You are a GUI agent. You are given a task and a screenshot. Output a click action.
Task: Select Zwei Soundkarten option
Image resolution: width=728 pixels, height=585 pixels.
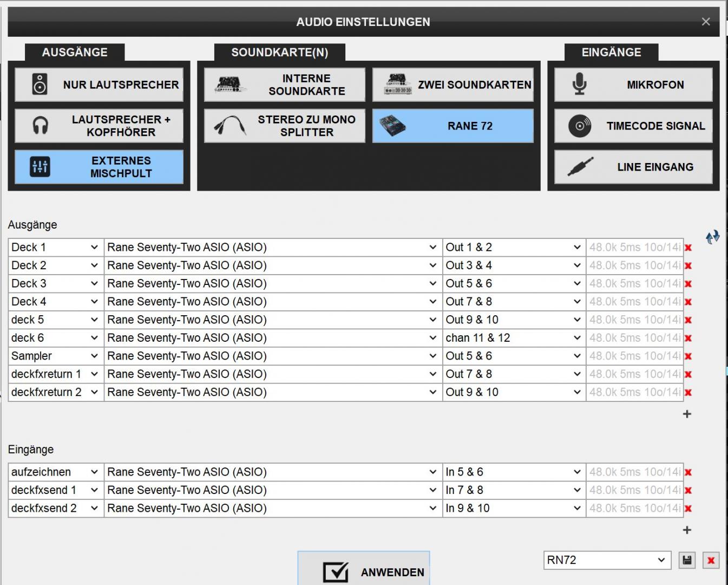[453, 84]
